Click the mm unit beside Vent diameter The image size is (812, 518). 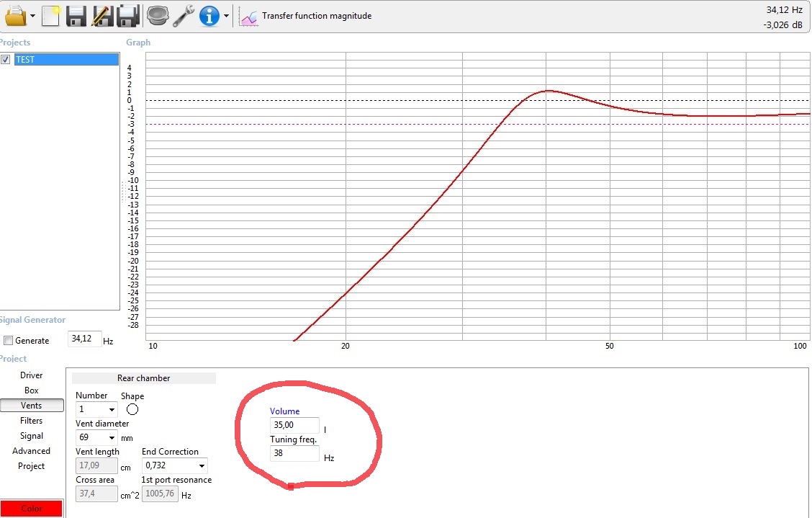[x=127, y=438]
